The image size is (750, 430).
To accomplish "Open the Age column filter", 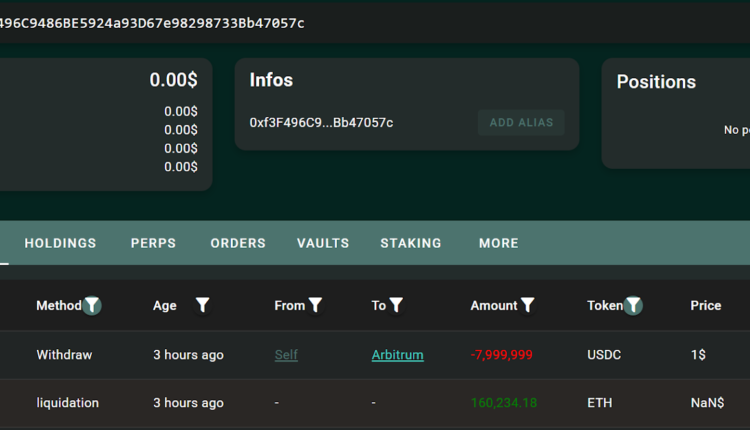I will point(202,306).
